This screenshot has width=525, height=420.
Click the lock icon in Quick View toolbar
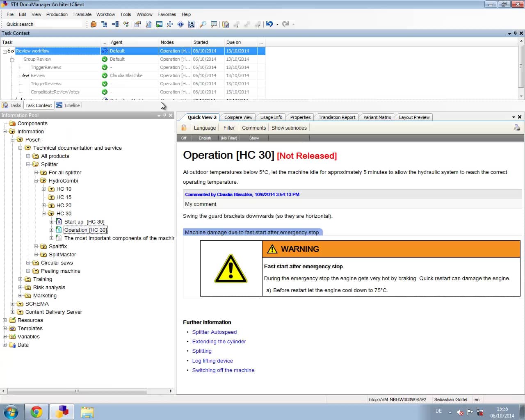pyautogui.click(x=184, y=128)
